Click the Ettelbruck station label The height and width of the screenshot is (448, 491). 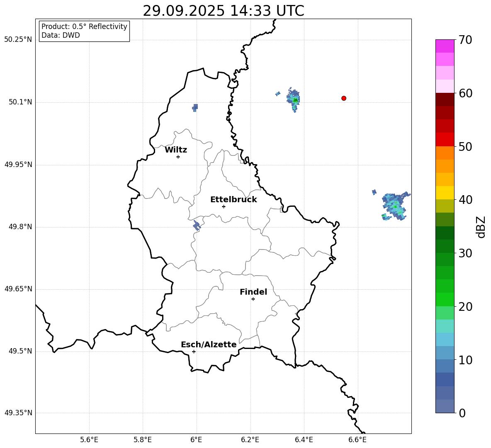[233, 200]
